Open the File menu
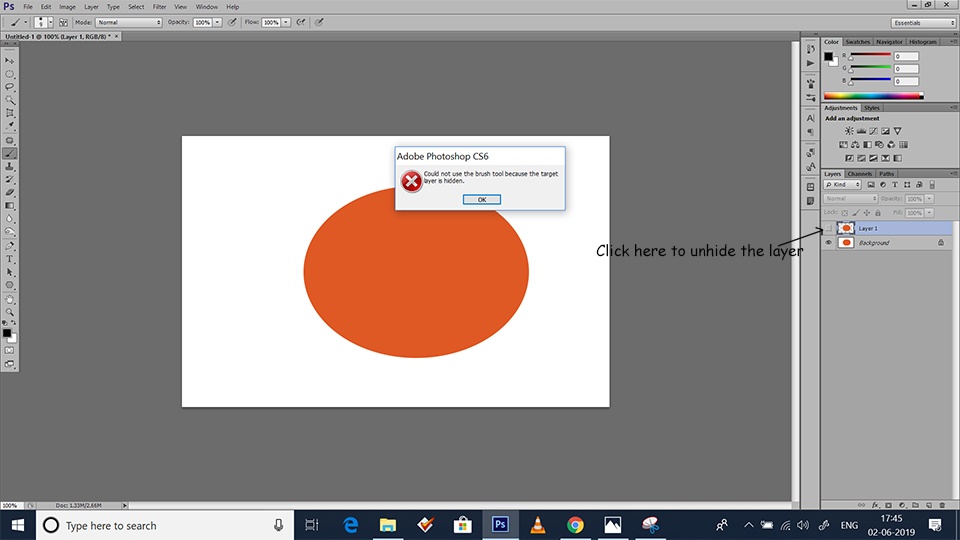 click(x=28, y=7)
